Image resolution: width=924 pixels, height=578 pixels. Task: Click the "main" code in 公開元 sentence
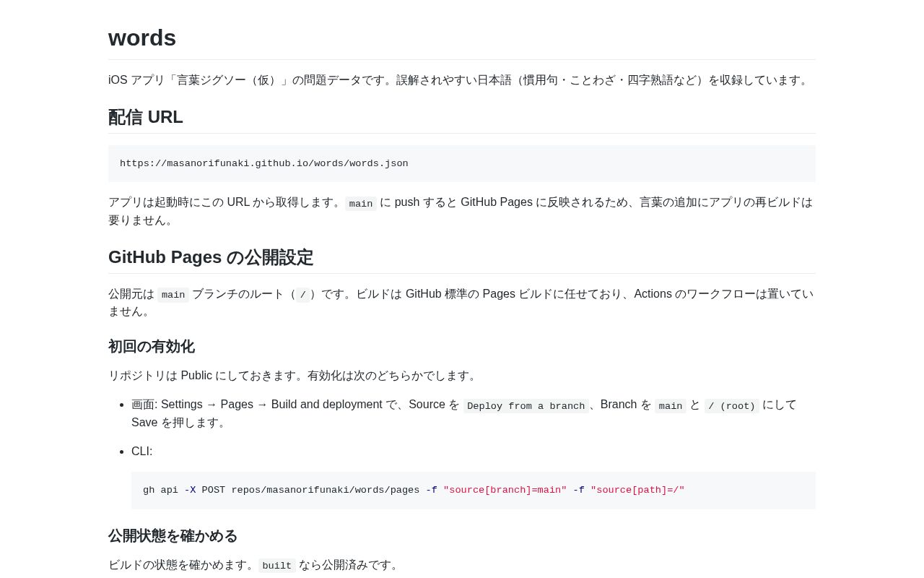coord(173,295)
